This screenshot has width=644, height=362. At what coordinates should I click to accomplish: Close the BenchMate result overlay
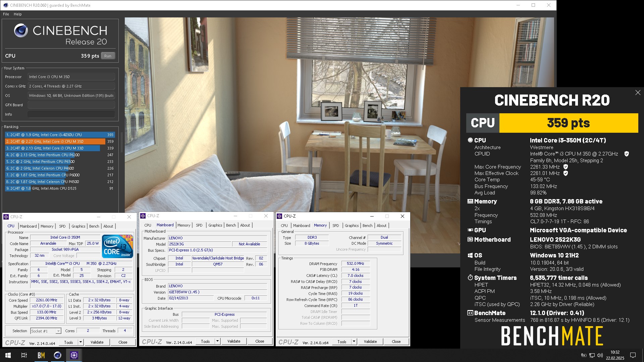tap(638, 93)
